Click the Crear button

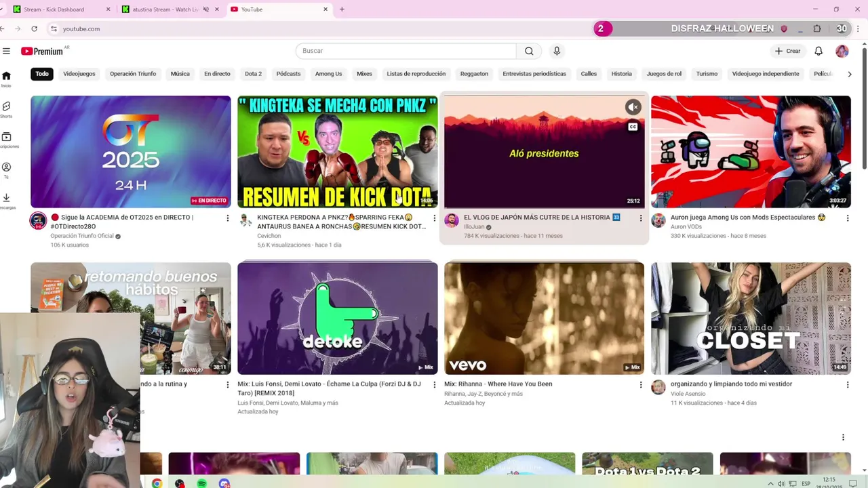[x=788, y=51]
